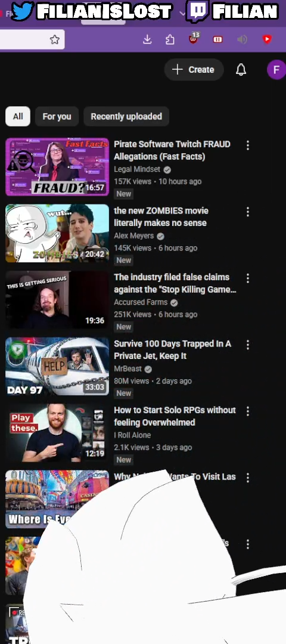Open the Stop Killing Games video title
The width and height of the screenshot is (286, 644).
pos(175,283)
